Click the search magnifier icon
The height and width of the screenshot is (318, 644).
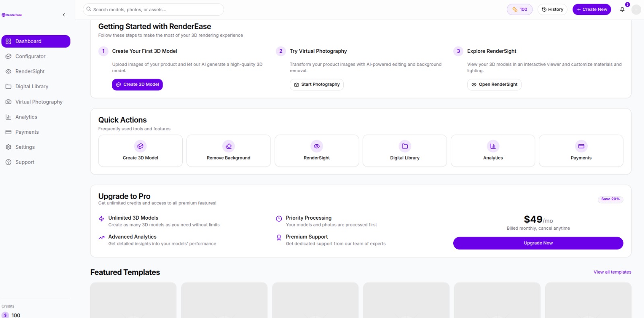point(89,9)
